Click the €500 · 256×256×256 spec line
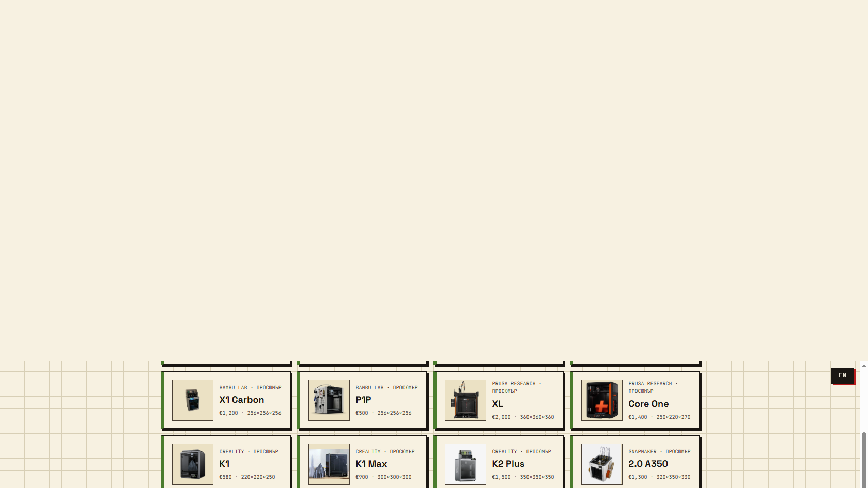 point(383,413)
